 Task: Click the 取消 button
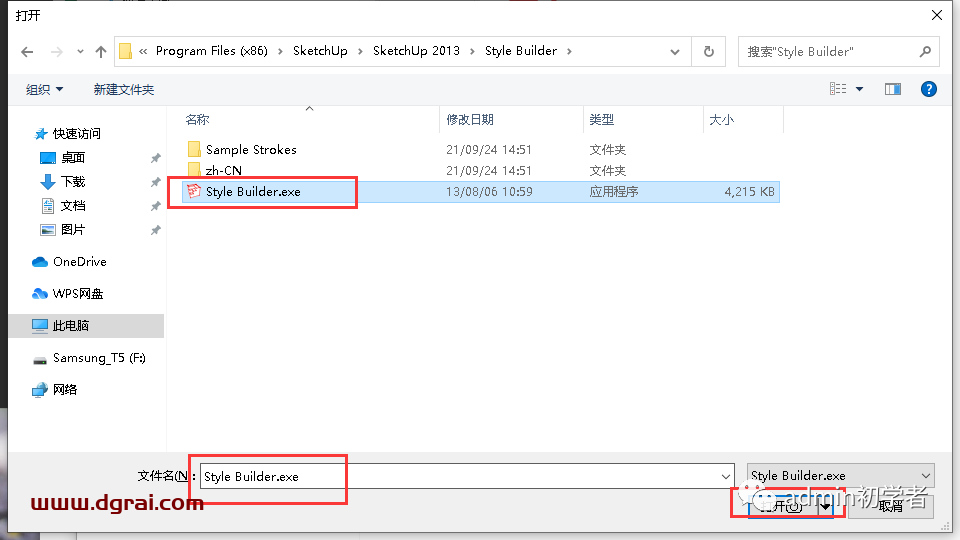(x=890, y=506)
